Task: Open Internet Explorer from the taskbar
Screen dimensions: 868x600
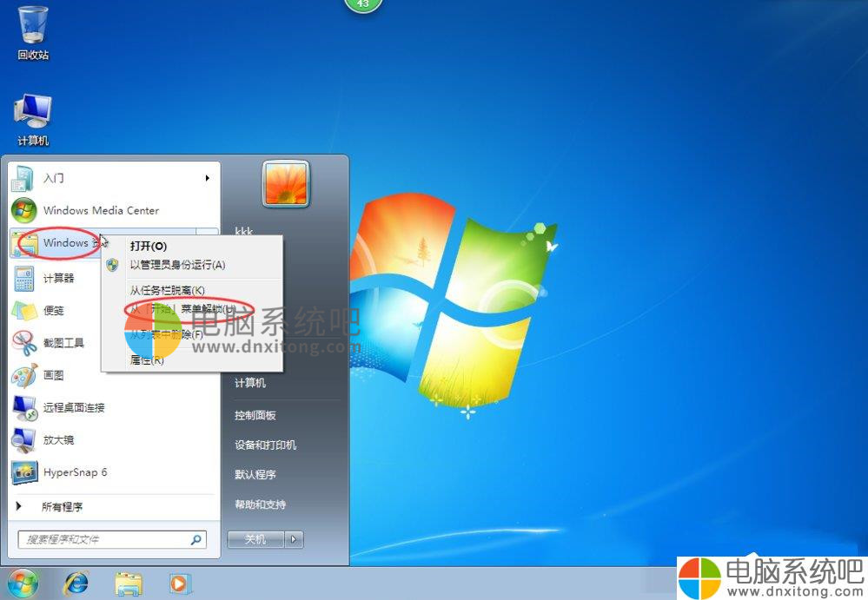Action: (x=76, y=584)
